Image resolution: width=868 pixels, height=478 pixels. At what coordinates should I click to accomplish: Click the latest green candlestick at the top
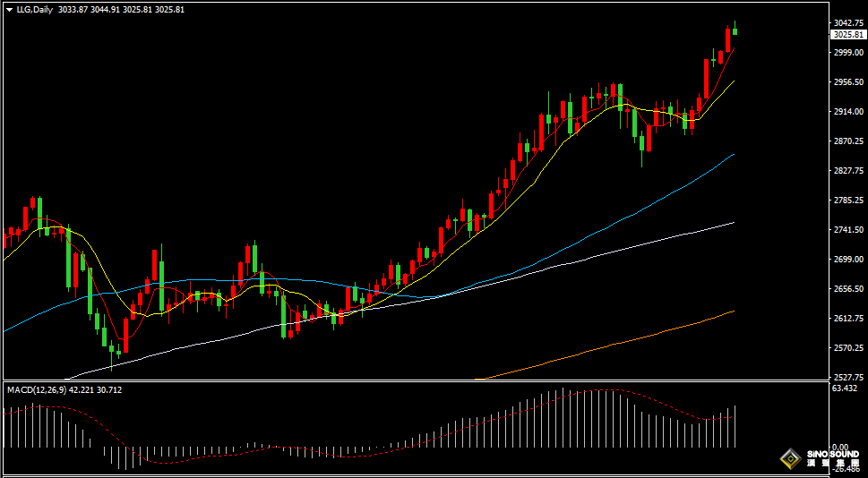[735, 30]
